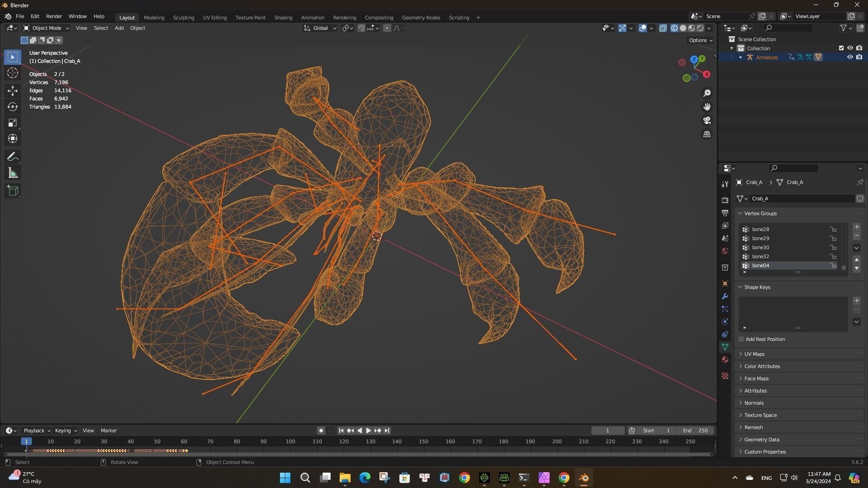Open the Playback dropdown in timeline
868x488 pixels.
[x=36, y=431]
